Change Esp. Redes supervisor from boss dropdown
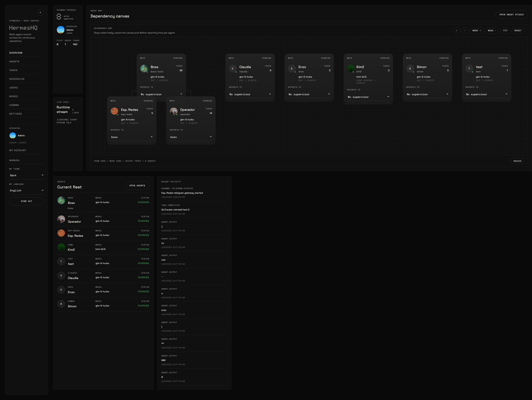532x400 pixels. (x=131, y=137)
